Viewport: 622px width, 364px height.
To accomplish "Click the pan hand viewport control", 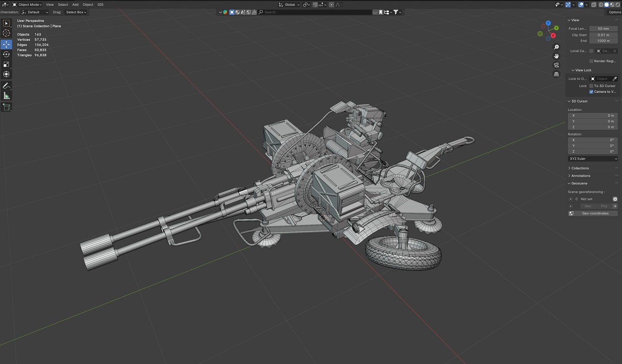I will [x=556, y=56].
